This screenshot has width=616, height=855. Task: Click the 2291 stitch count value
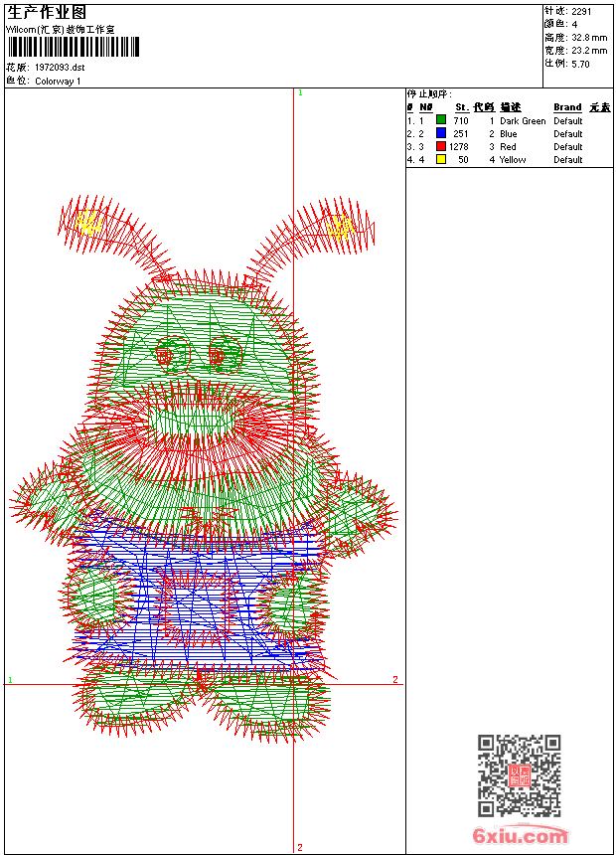pyautogui.click(x=581, y=12)
